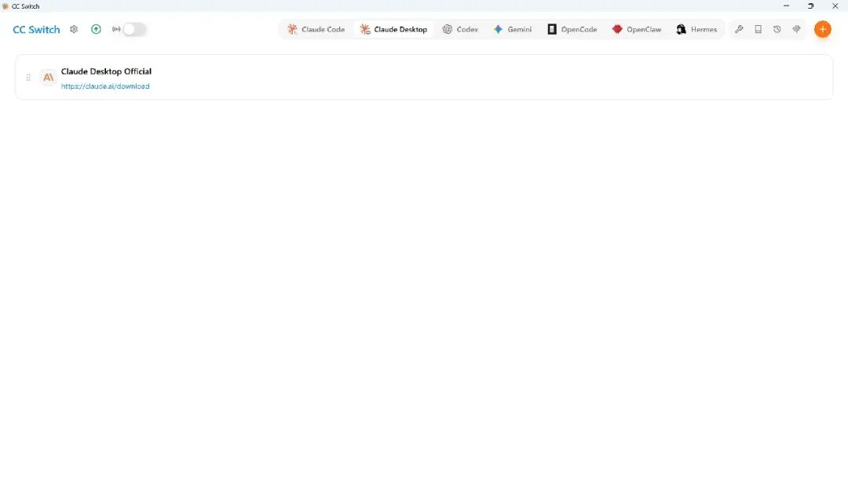Toggle the proxy switch on

(x=134, y=29)
